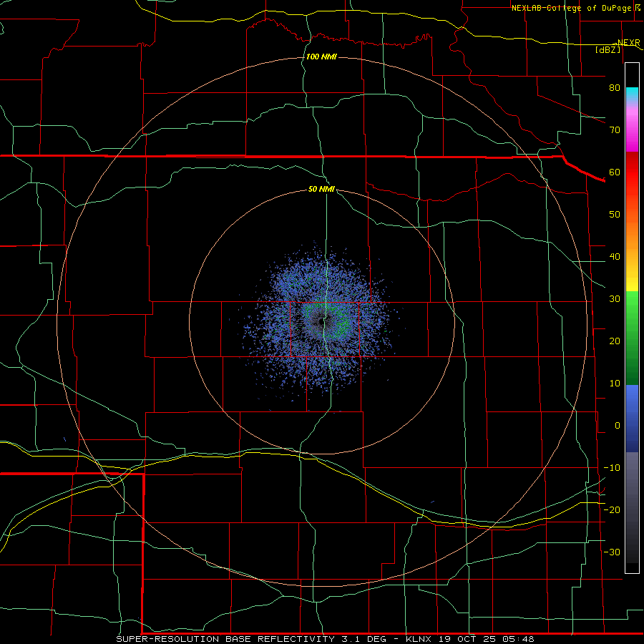Viewport: 644px width, 644px height.
Task: Click the 70 value on the dBZ scale
Action: [x=615, y=130]
